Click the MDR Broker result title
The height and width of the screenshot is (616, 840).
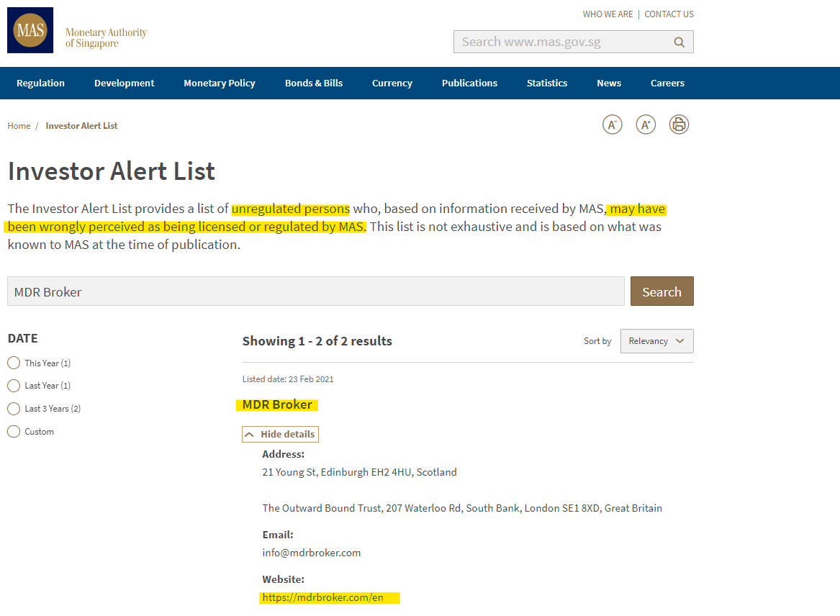277,405
